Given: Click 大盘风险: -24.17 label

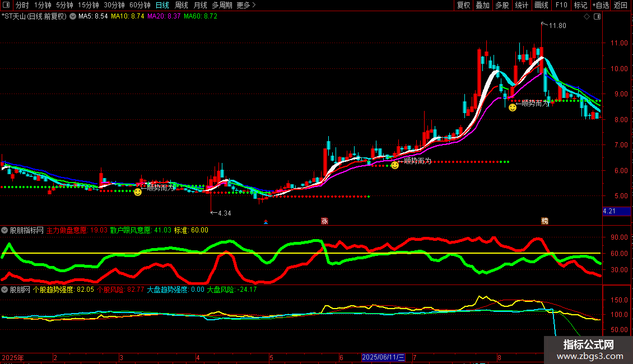Looking at the screenshot, I should [x=232, y=290].
